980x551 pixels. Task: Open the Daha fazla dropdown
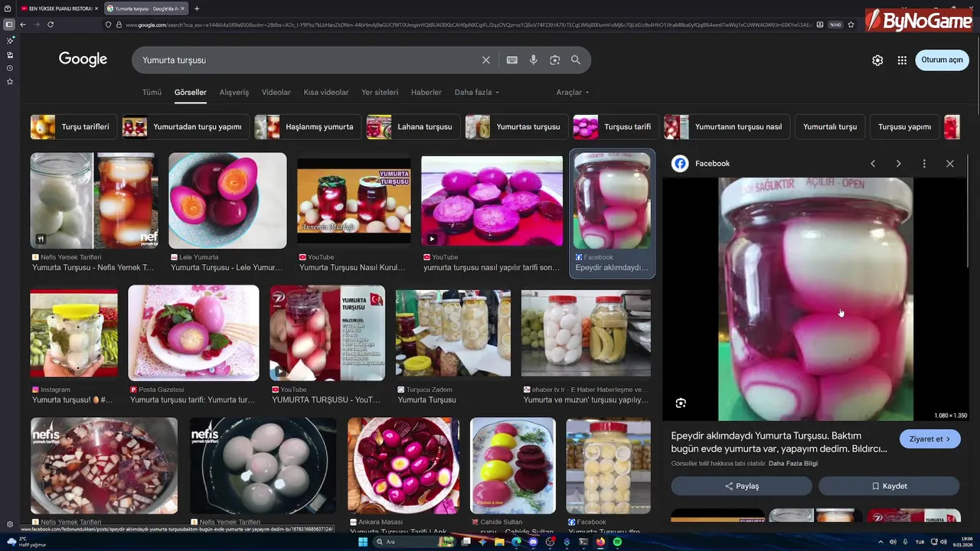[477, 93]
